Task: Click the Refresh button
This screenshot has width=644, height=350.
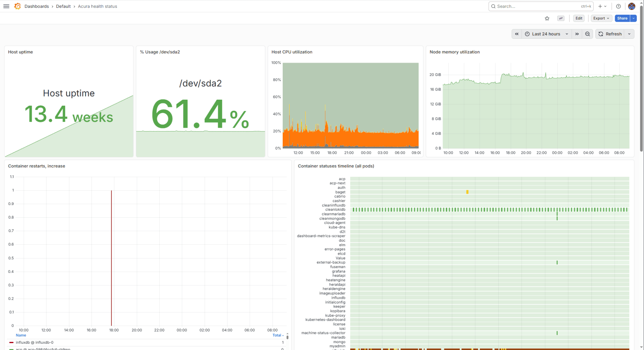Action: pyautogui.click(x=610, y=34)
